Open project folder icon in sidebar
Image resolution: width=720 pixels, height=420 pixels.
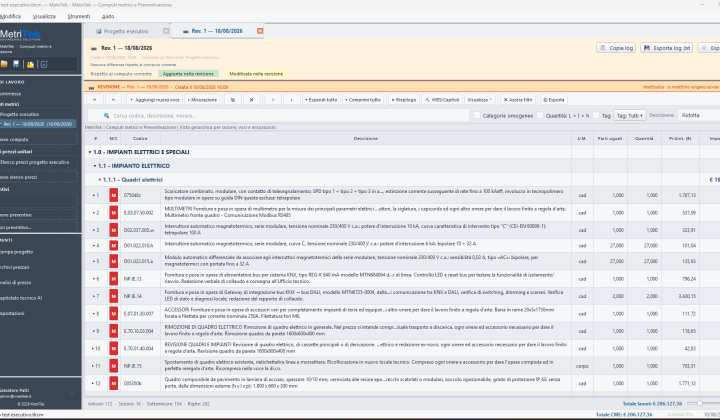coord(4,64)
